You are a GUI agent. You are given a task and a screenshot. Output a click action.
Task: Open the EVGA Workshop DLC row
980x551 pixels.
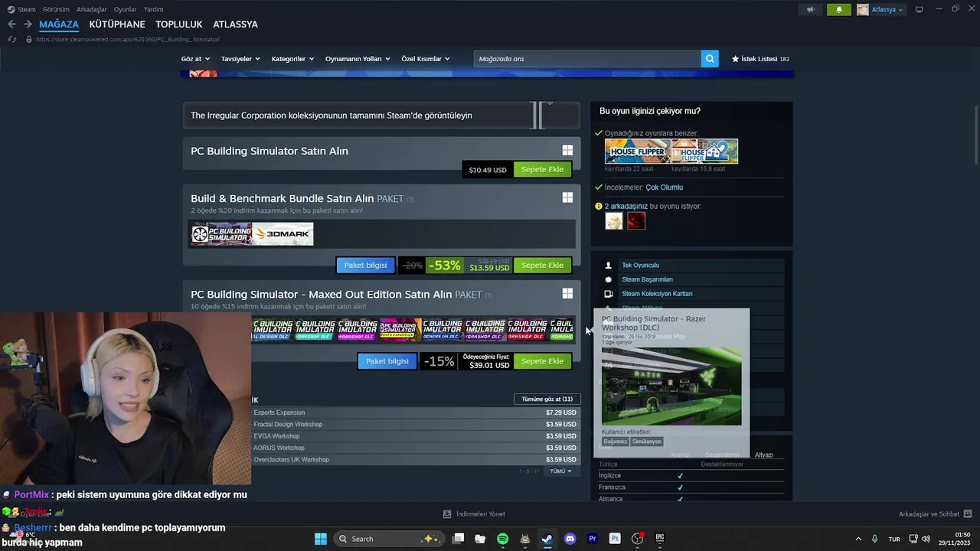point(416,436)
